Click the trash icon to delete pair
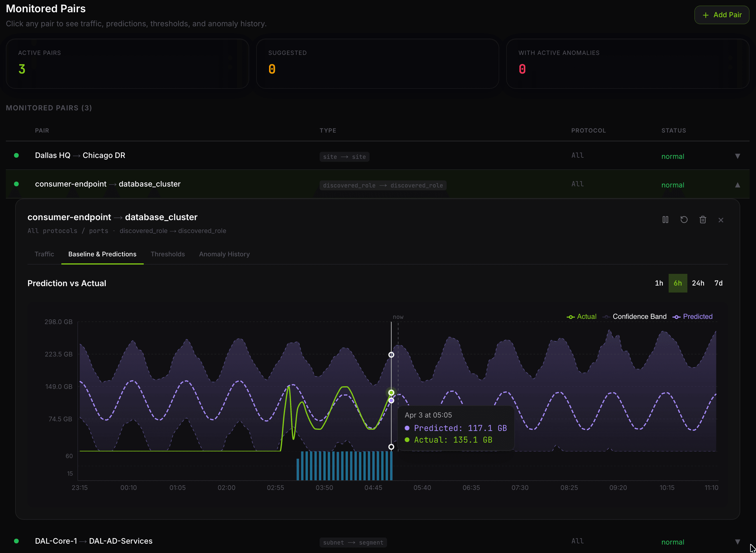The width and height of the screenshot is (756, 553). (703, 220)
